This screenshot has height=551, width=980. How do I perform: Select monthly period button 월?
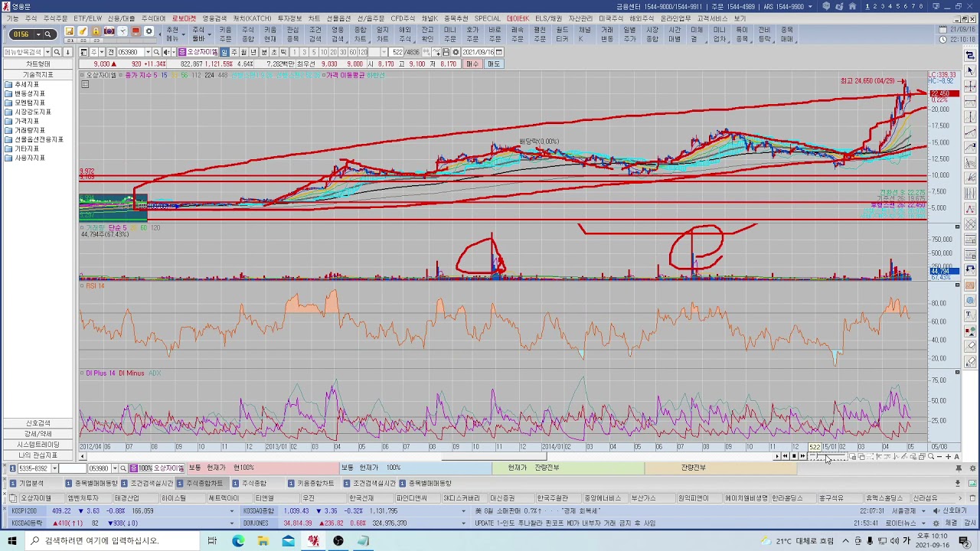(243, 52)
